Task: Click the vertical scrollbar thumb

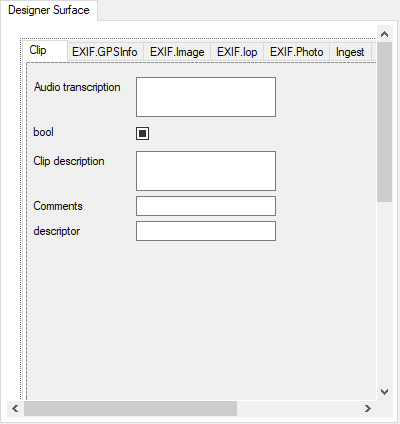Action: point(385,122)
